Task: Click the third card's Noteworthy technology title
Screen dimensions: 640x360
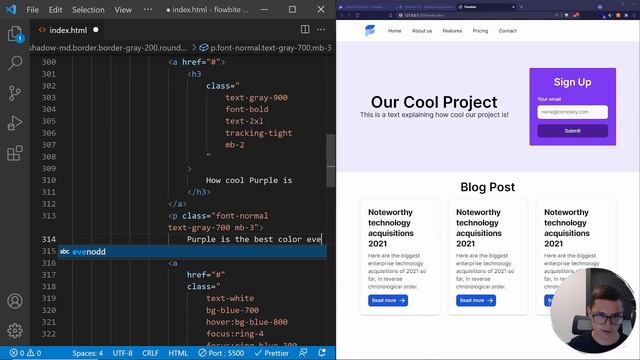Action: point(567,228)
